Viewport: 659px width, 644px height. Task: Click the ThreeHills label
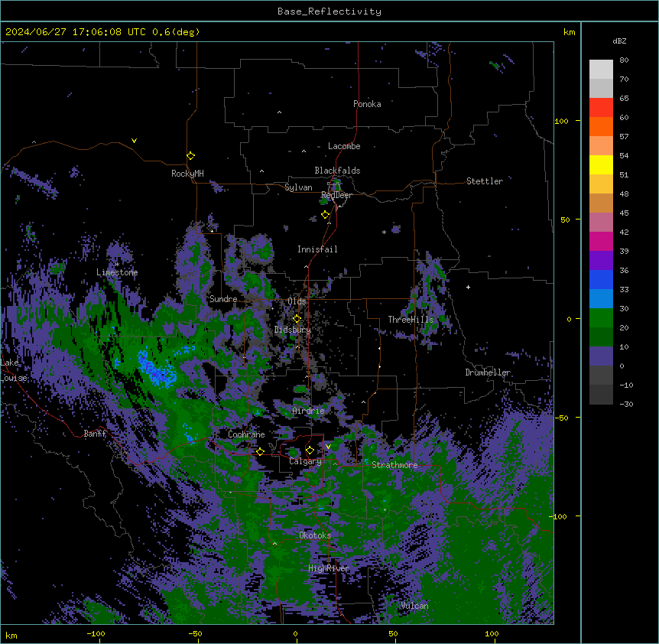411,320
